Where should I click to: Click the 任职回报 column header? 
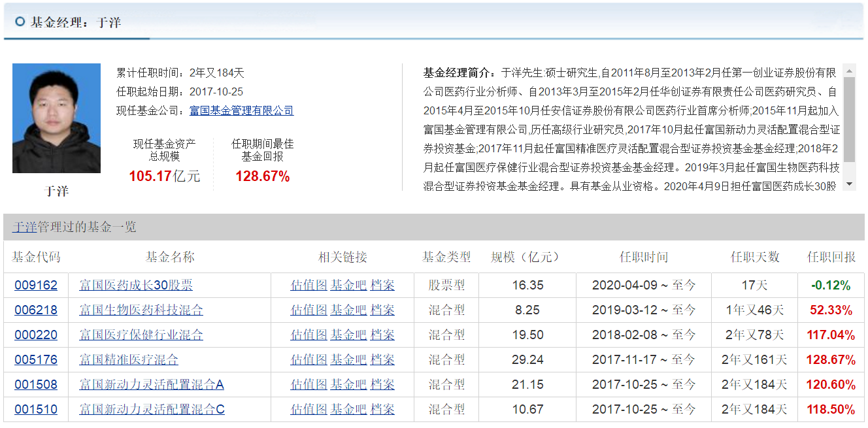pyautogui.click(x=831, y=257)
